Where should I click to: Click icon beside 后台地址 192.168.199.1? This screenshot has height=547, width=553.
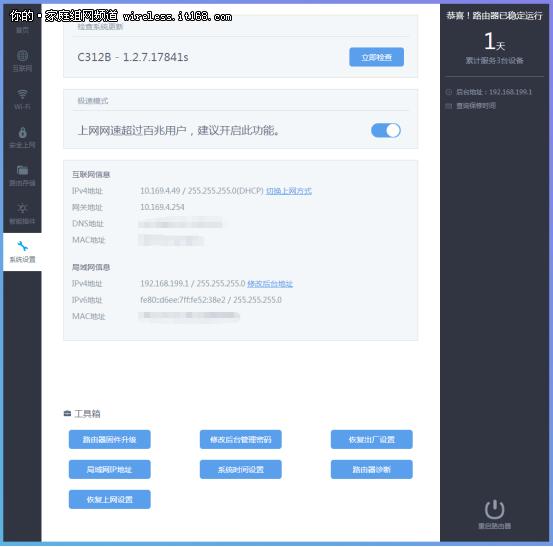point(449,92)
